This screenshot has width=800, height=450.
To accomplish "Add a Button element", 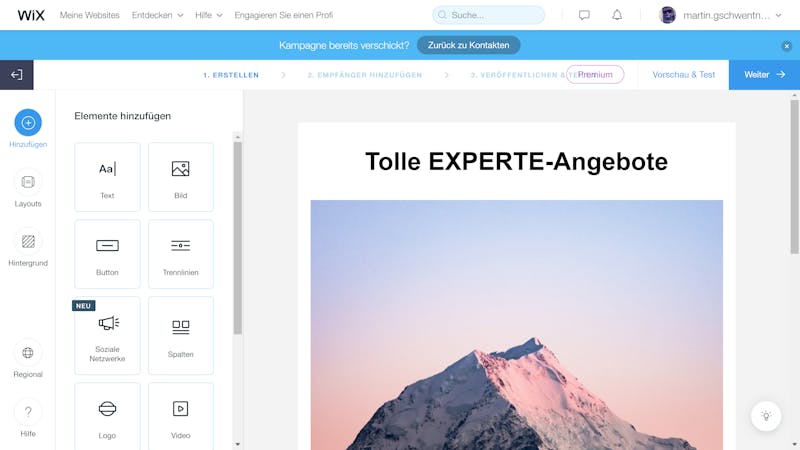I will pos(107,254).
